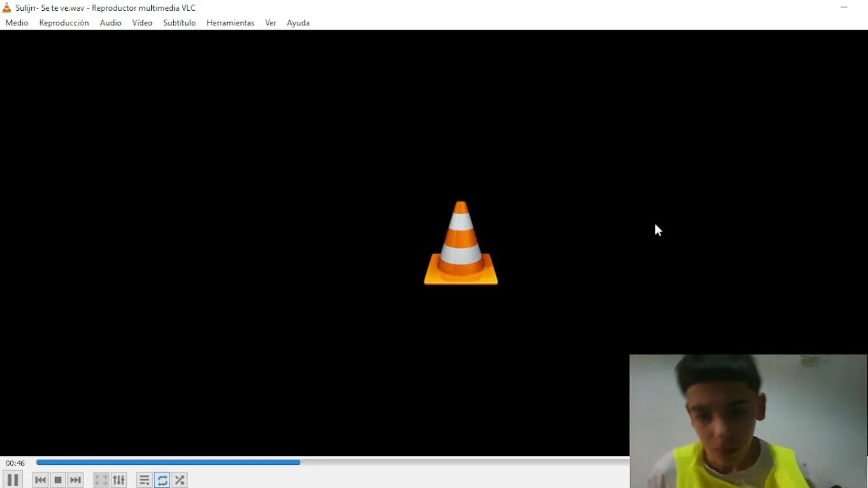Open the Reproducción menu
The width and height of the screenshot is (868, 488).
[x=64, y=23]
